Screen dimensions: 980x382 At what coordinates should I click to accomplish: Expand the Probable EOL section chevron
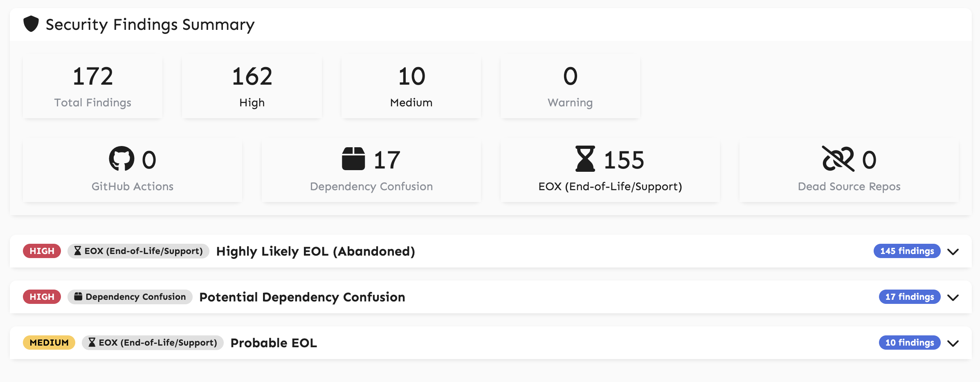[953, 343]
